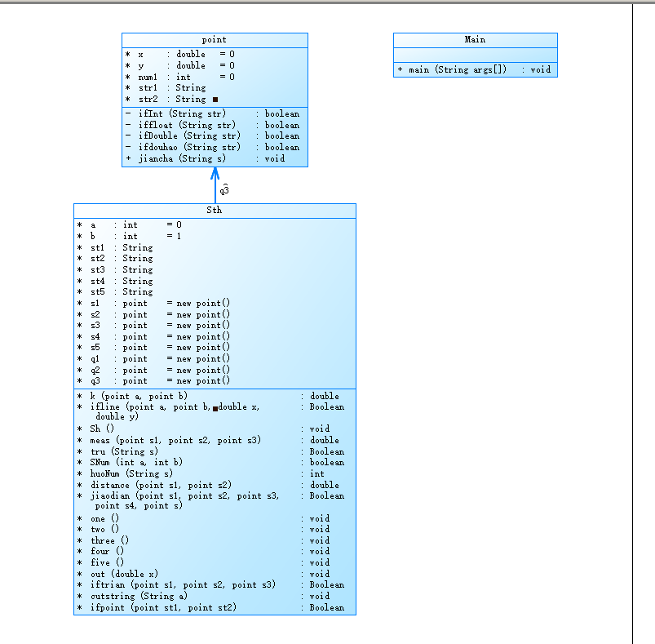Click the s5 : point attribute row
655x644 pixels.
(x=153, y=347)
